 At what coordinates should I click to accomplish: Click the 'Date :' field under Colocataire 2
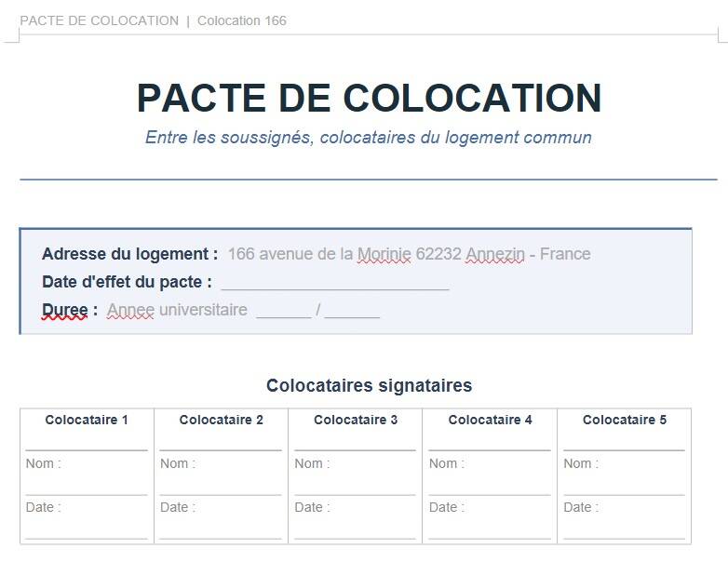pyautogui.click(x=221, y=517)
